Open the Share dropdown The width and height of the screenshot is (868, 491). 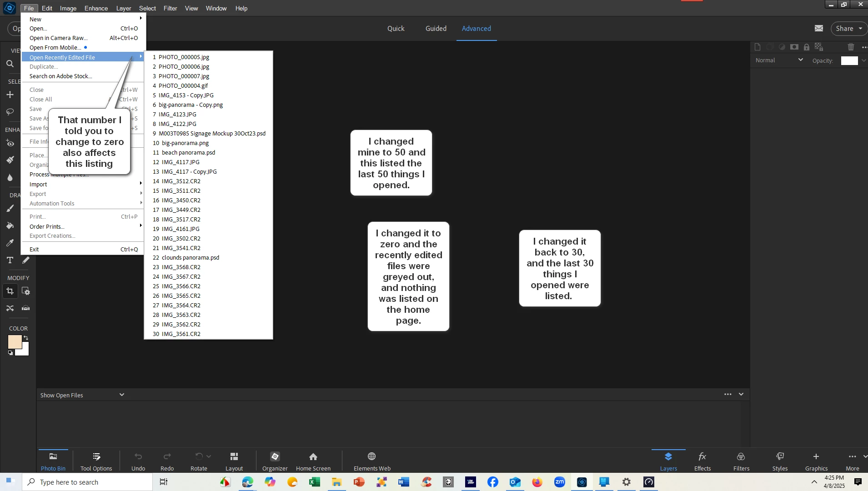(x=849, y=28)
